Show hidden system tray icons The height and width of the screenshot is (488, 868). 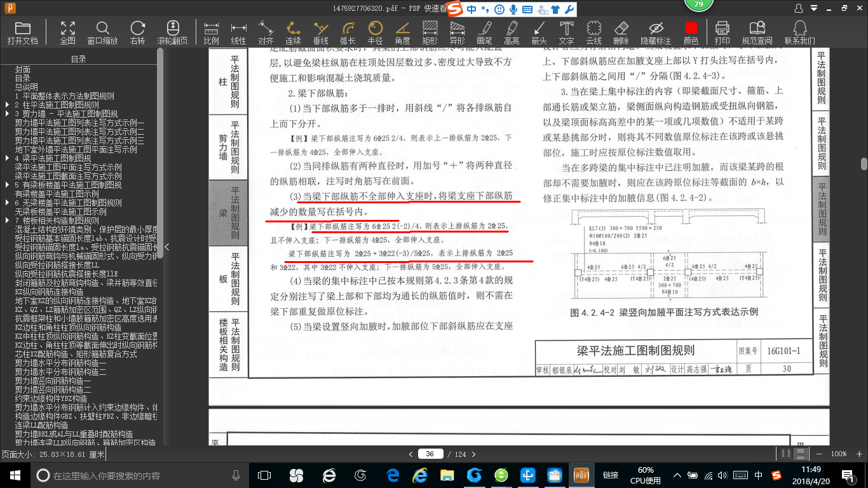click(x=679, y=475)
